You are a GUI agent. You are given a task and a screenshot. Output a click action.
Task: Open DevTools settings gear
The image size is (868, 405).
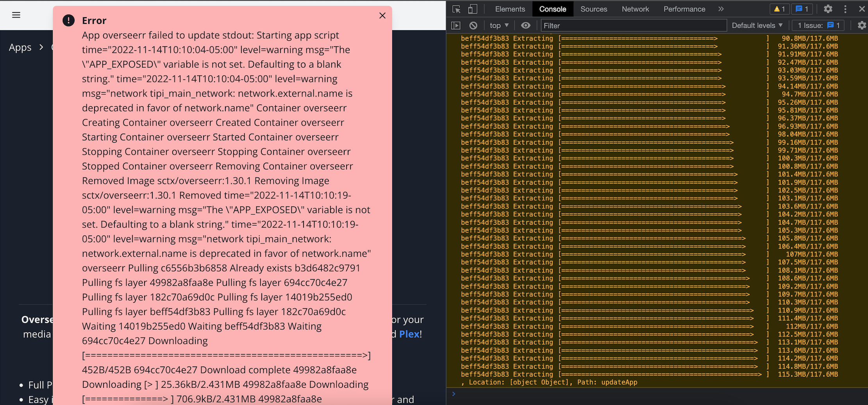click(828, 9)
